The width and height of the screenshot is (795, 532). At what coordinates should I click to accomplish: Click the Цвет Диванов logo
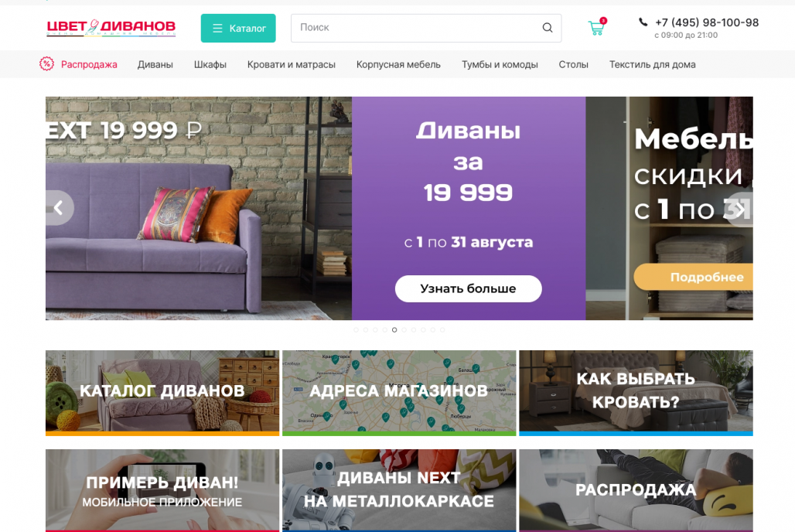point(111,28)
